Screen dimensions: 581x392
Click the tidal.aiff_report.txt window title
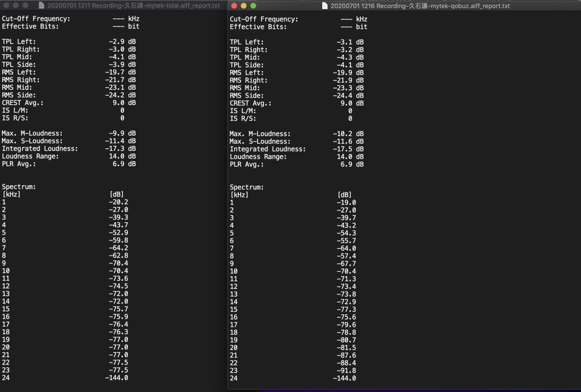(x=133, y=5)
